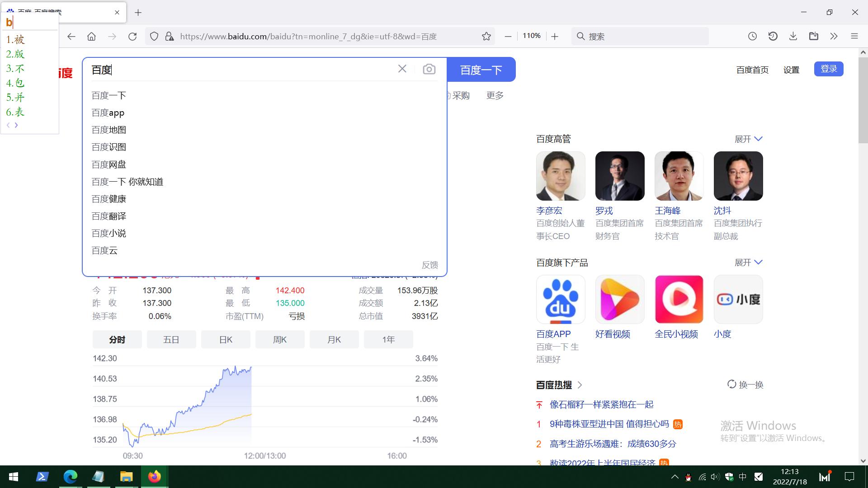Screen dimensions: 868x488
Task: Expand 百度旗下产品 section with 展开
Action: pos(749,263)
